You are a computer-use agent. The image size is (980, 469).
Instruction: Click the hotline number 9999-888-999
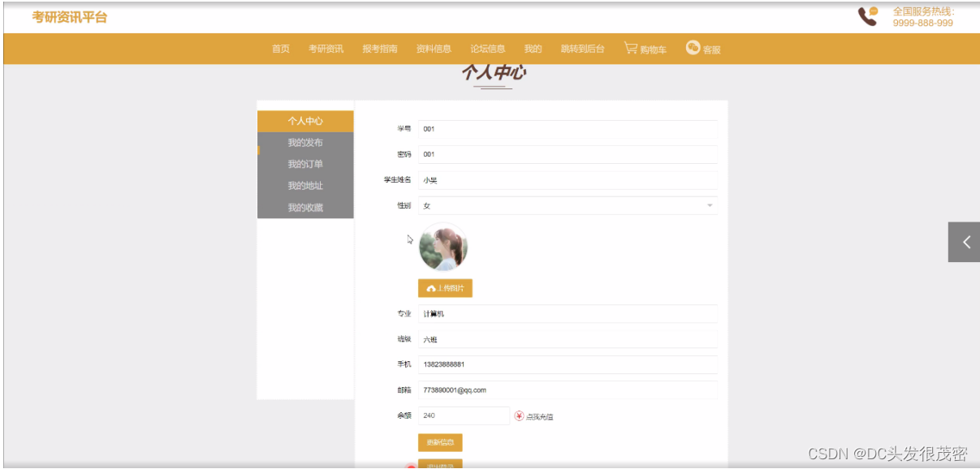pyautogui.click(x=923, y=24)
